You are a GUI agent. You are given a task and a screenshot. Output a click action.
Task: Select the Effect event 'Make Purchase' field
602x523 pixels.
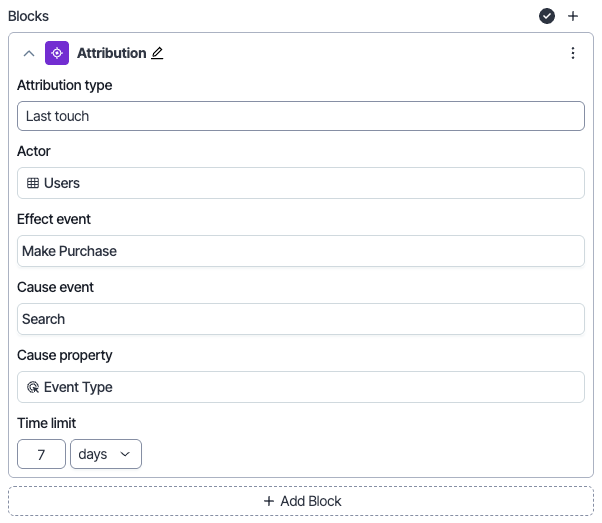click(300, 251)
